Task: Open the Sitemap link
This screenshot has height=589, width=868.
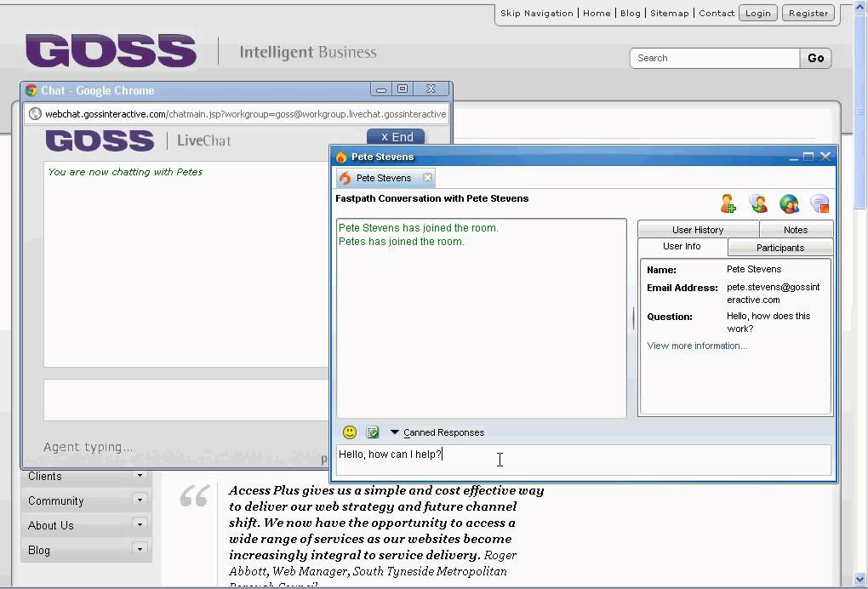Action: click(669, 14)
